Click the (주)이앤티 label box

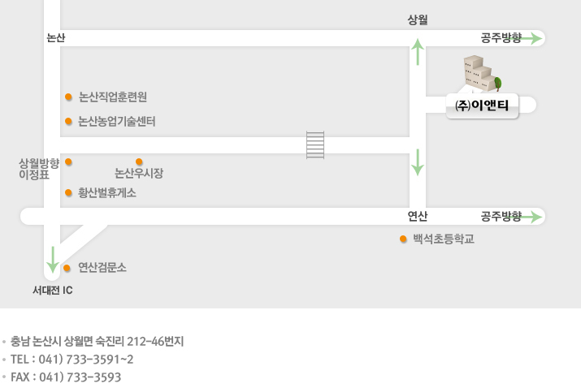482,106
